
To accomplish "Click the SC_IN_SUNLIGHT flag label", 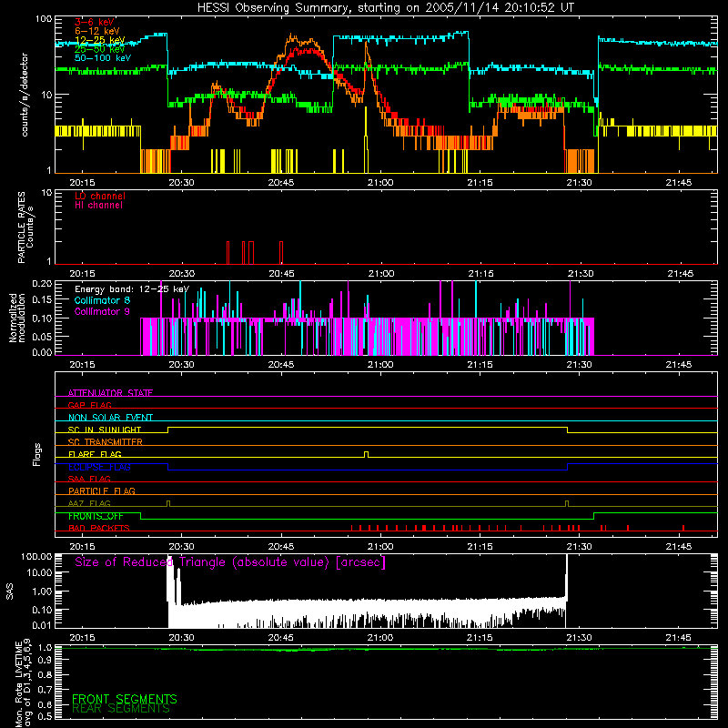I will [x=105, y=430].
